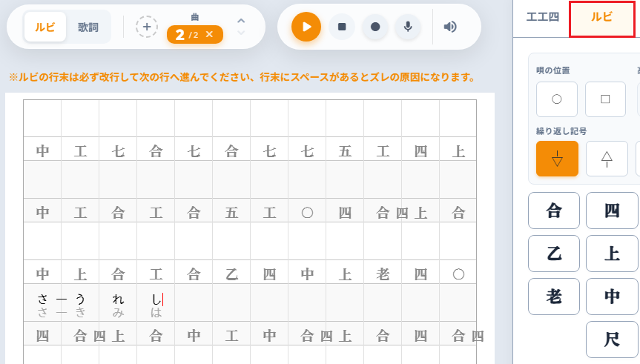Insert the 中 note from the palette
This screenshot has height=364, width=640.
(x=612, y=297)
